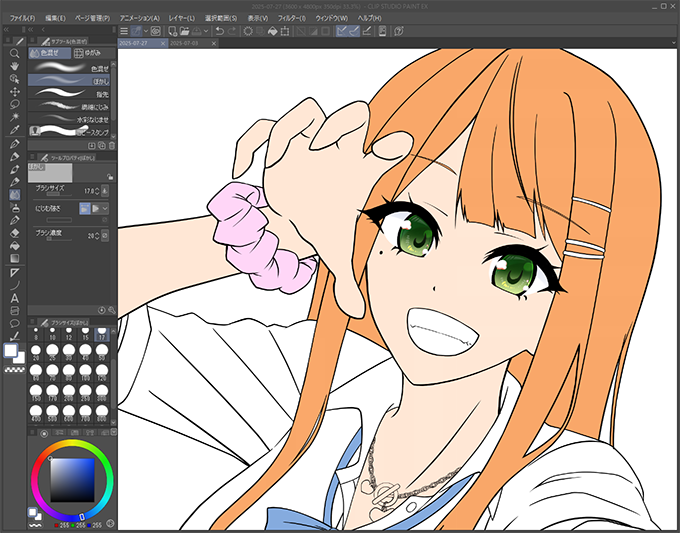
Task: Select the Eyedropper tool
Action: [14, 129]
